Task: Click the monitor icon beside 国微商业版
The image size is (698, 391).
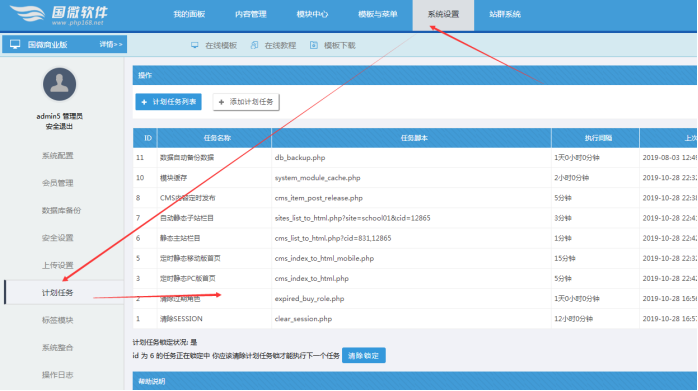Action: [15, 44]
